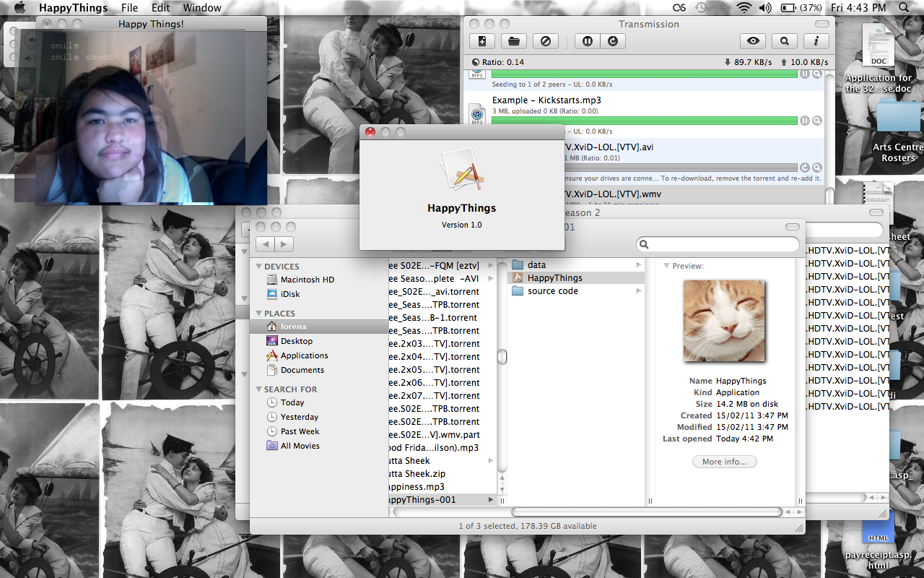Close the HappyThings About window
The width and height of the screenshot is (924, 578).
(370, 132)
